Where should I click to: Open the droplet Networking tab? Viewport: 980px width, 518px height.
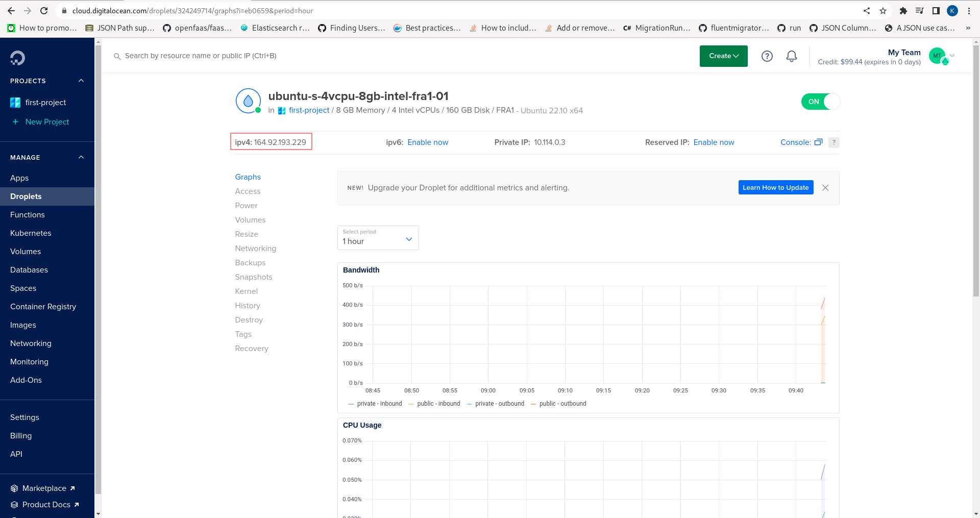[256, 249]
